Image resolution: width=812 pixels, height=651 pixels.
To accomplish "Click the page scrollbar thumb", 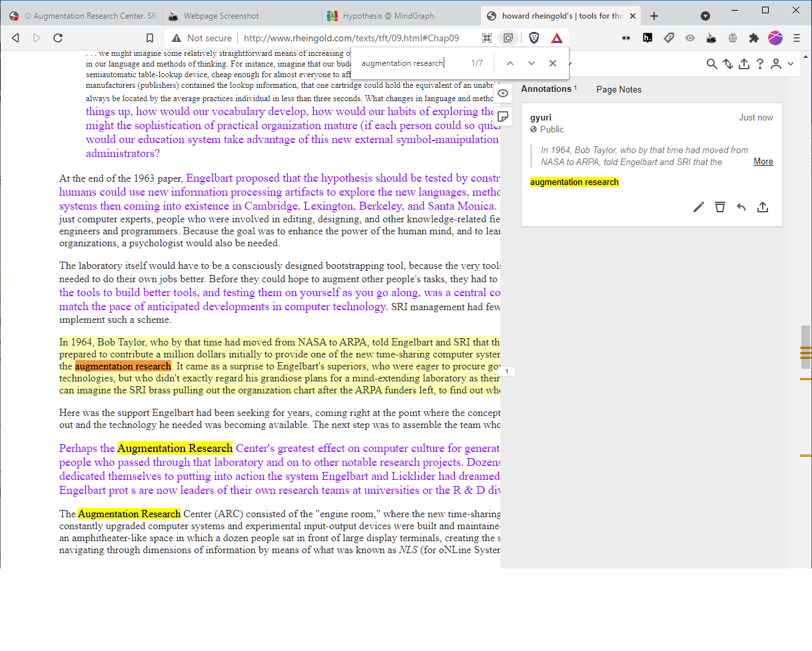I will tap(806, 347).
